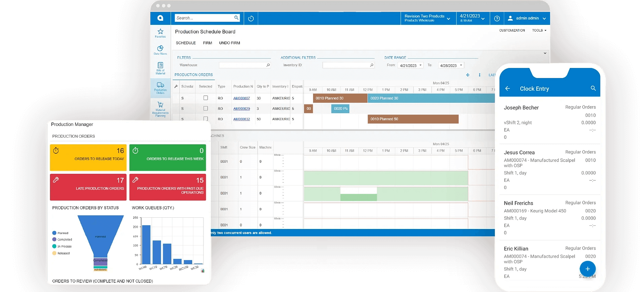Viewport: 644px width, 292px height.
Task: Open the From date 4/21/2023 dropdown
Action: coord(420,65)
